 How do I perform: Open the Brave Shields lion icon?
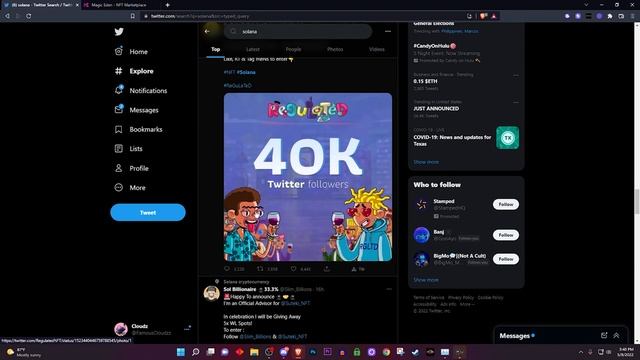pos(484,16)
